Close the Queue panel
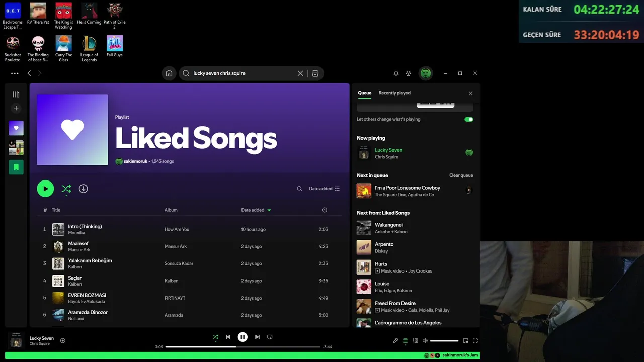This screenshot has height=362, width=644. click(470, 93)
